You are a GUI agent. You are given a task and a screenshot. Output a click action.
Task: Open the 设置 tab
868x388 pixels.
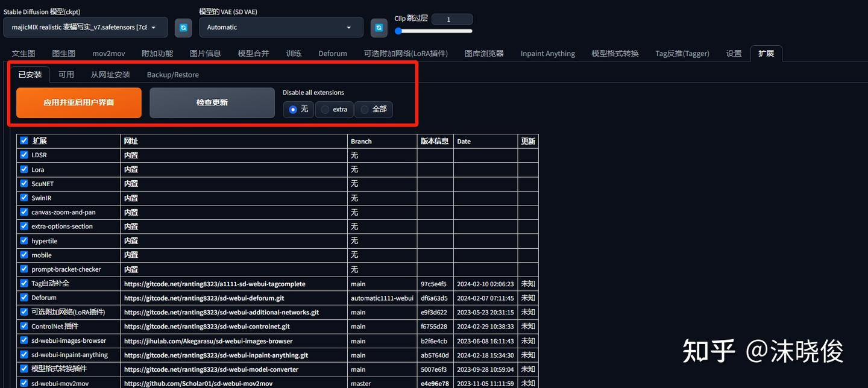734,53
